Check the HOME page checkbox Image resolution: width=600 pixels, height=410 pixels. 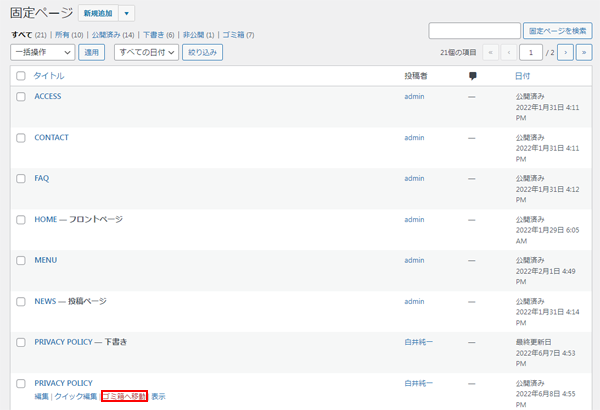click(21, 220)
